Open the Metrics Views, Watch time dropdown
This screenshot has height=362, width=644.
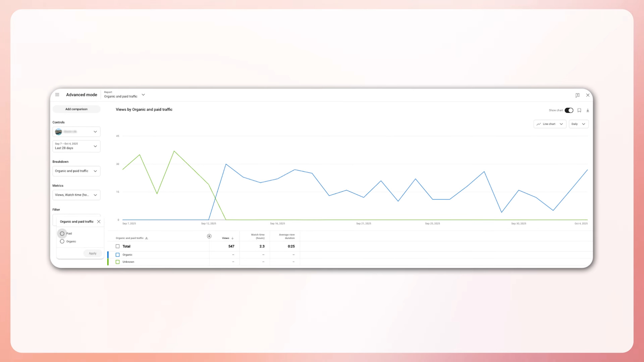point(76,195)
